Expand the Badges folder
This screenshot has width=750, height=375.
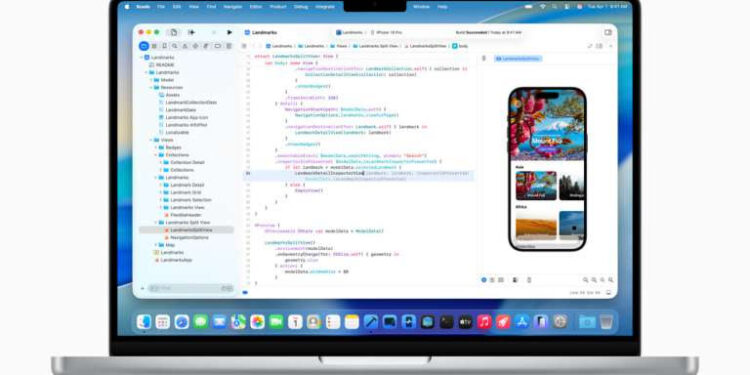156,147
